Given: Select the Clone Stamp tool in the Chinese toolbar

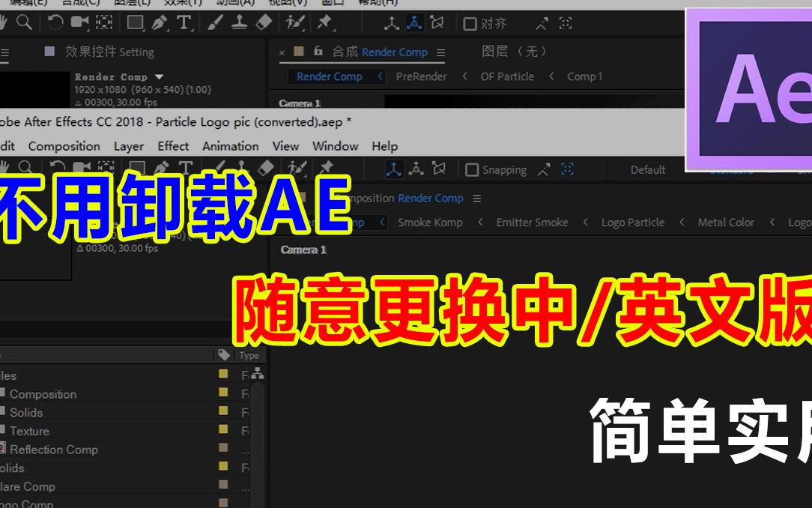Looking at the screenshot, I should point(239,22).
